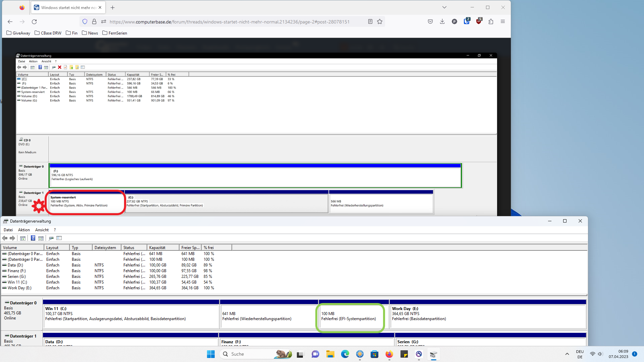This screenshot has height=362, width=644.
Task: Open the Datei menu
Action: click(8, 230)
